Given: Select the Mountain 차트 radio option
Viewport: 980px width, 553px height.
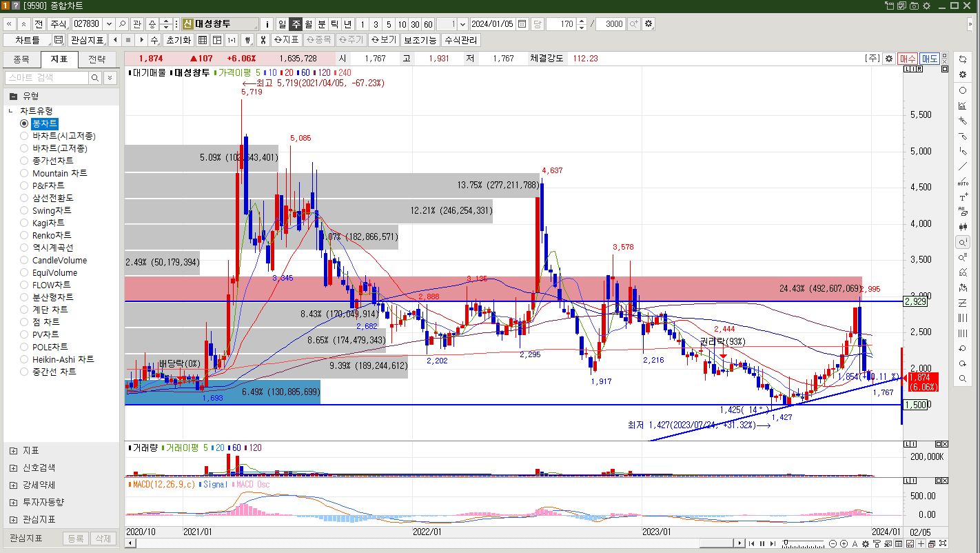Looking at the screenshot, I should 24,173.
